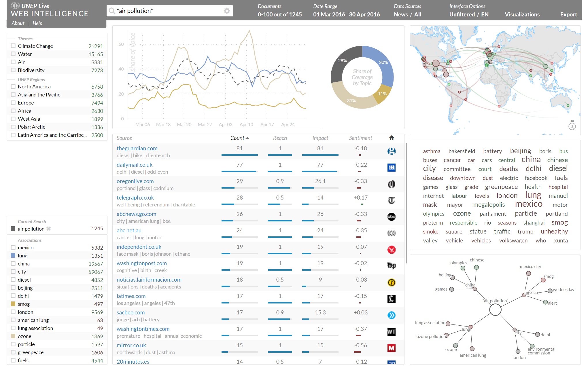Click the UNEP Live logo icon
The image size is (588, 372).
[15, 5]
